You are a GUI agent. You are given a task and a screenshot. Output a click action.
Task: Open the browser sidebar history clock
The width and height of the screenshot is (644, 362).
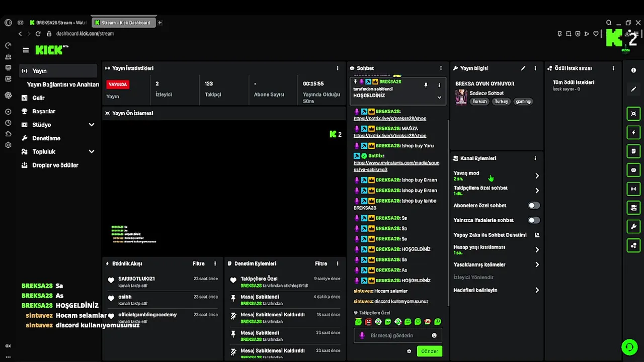pos(8,123)
